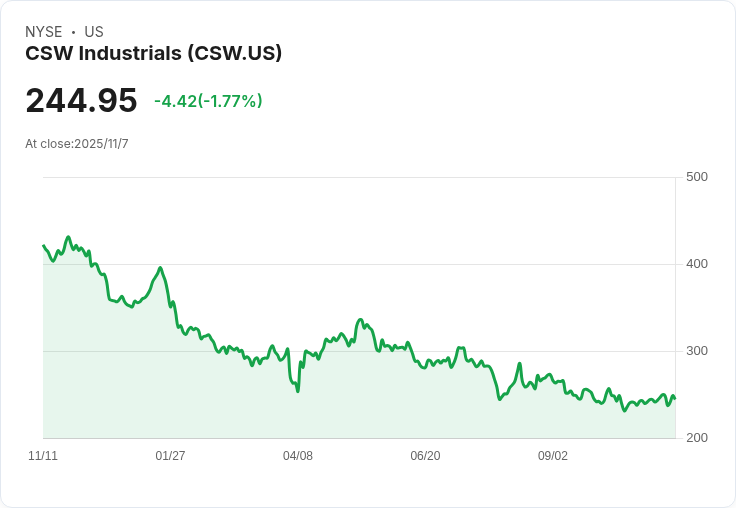The width and height of the screenshot is (736, 508).
Task: Click the 11/11 date axis label
Action: (43, 456)
